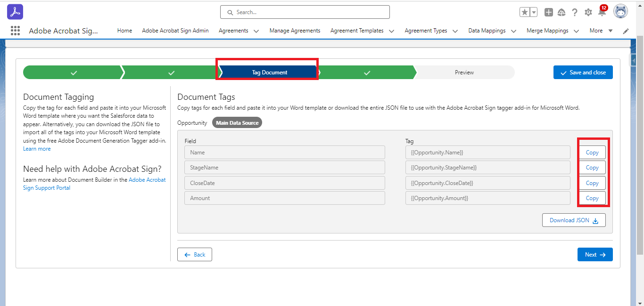This screenshot has height=306, width=644.
Task: Open the Agreements tab
Action: tap(233, 31)
